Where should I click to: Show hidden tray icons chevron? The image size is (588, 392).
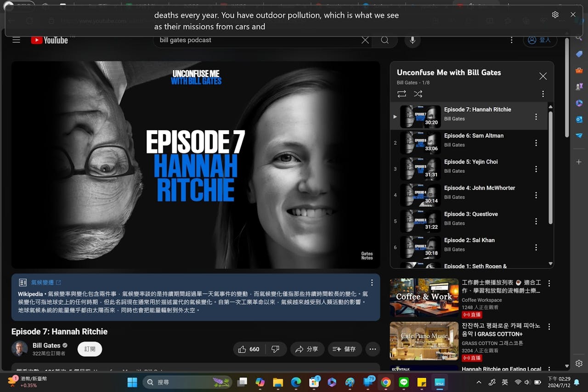click(x=479, y=382)
